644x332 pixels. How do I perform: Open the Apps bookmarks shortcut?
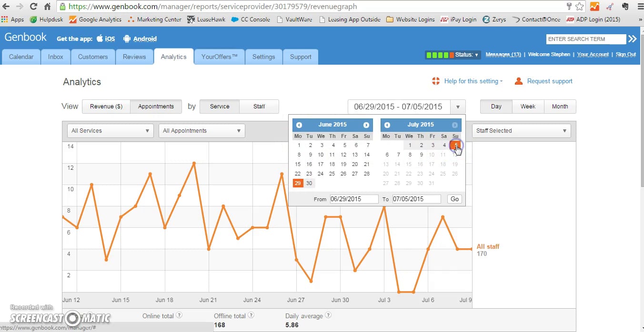tap(13, 20)
